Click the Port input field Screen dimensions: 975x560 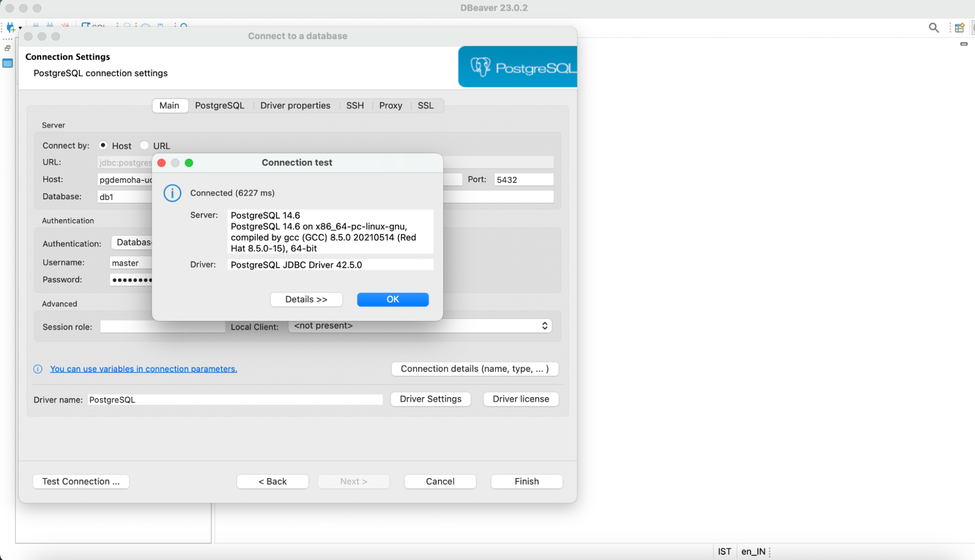[524, 180]
